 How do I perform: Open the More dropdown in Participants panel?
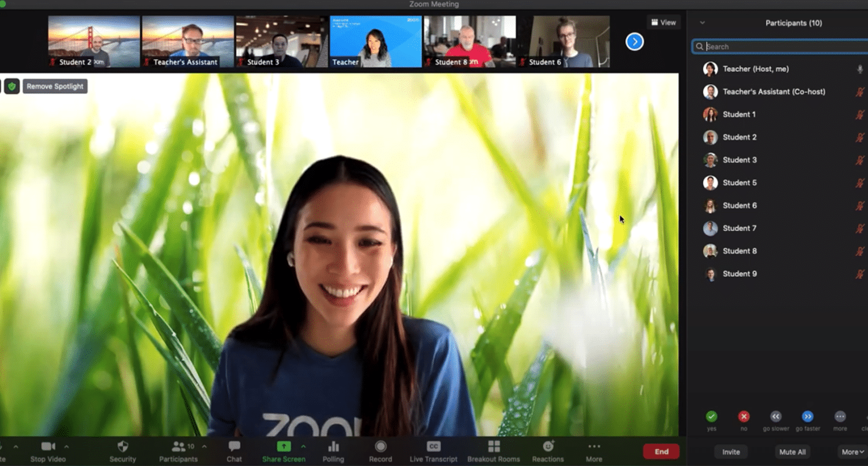click(x=852, y=452)
